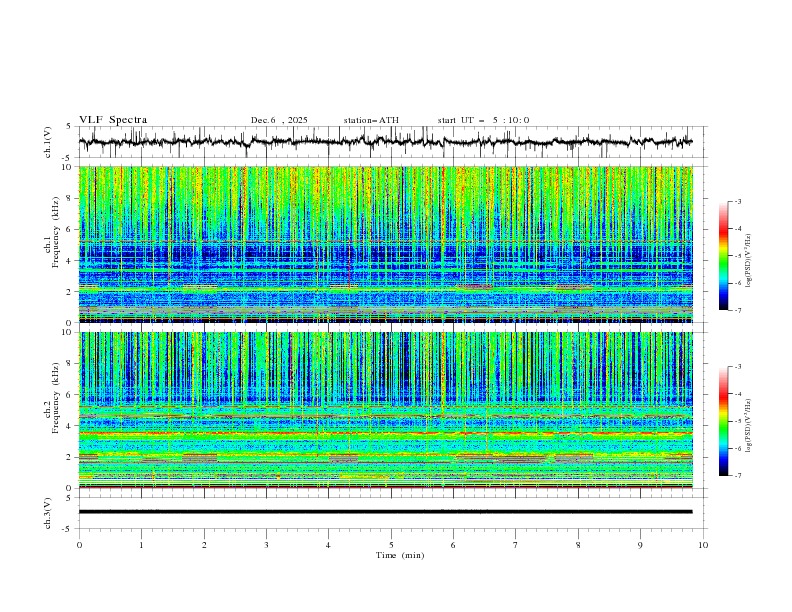Image resolution: width=792 pixels, height=612 pixels.
Task: Select the date text "Dec.6 , 2025"
Action: 279,120
